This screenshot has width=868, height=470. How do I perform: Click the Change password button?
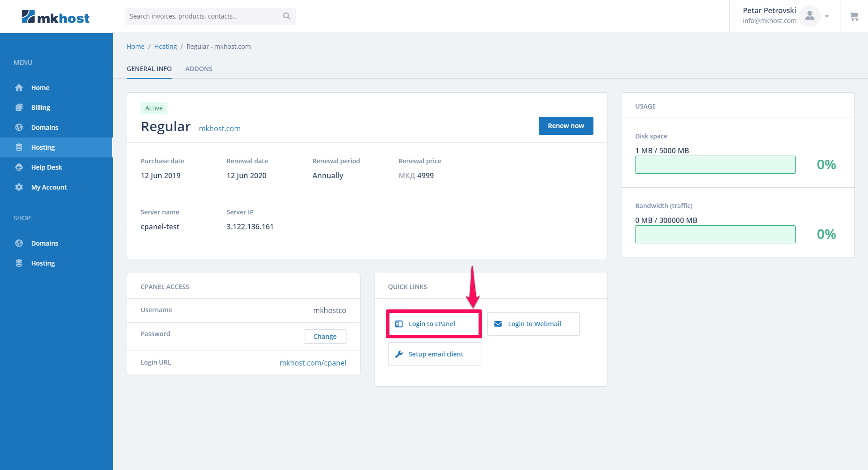point(325,337)
